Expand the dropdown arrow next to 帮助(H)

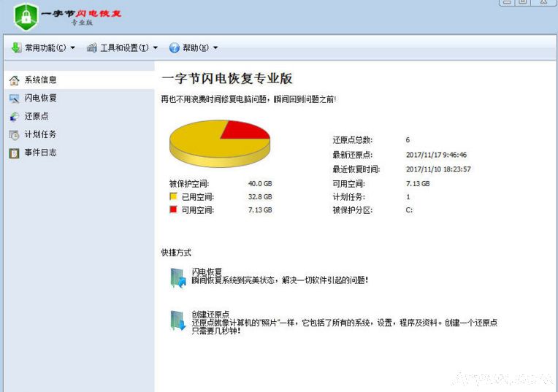pos(215,47)
